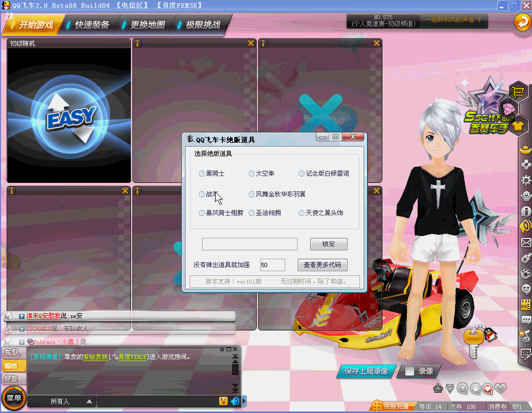Viewport: 532px width, 413px height.
Task: Open the round 菜单 menu button
Action: (x=14, y=398)
